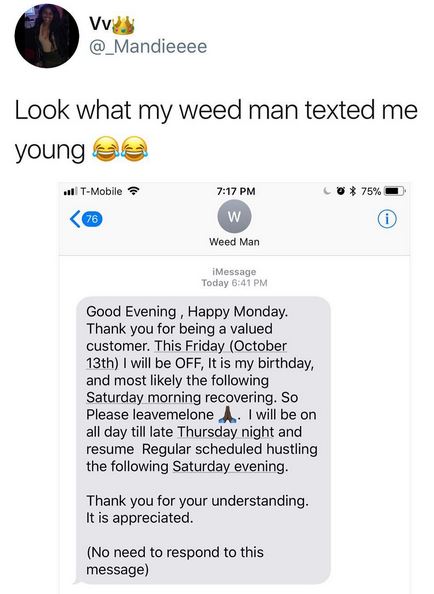The height and width of the screenshot is (594, 434).
Task: Click the @_Mandieeee handle
Action: (148, 47)
